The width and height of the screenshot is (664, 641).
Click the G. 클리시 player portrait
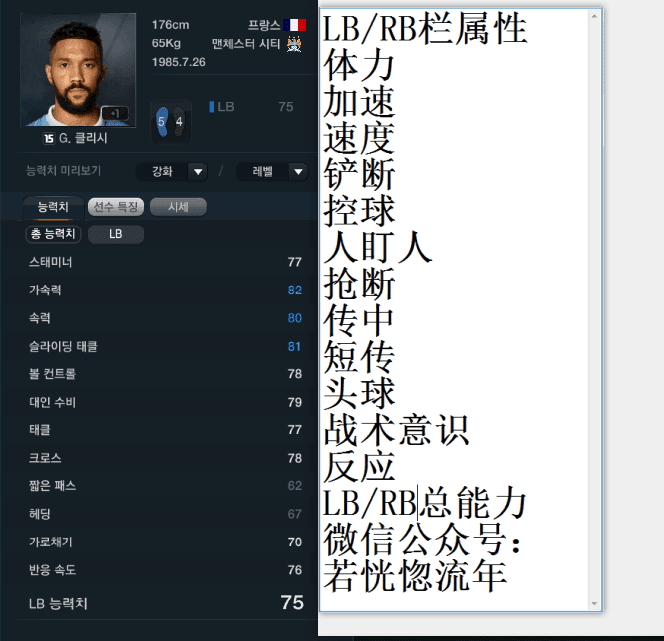[x=78, y=70]
